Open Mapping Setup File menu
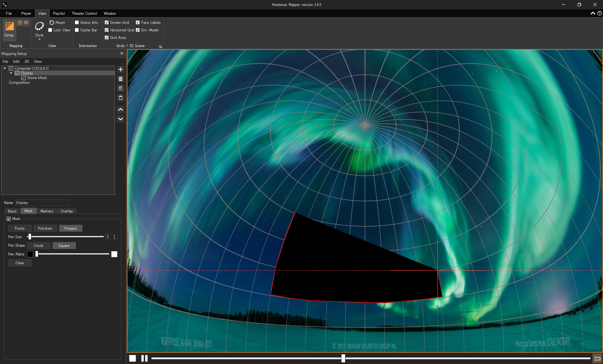The image size is (603, 364). tap(5, 62)
